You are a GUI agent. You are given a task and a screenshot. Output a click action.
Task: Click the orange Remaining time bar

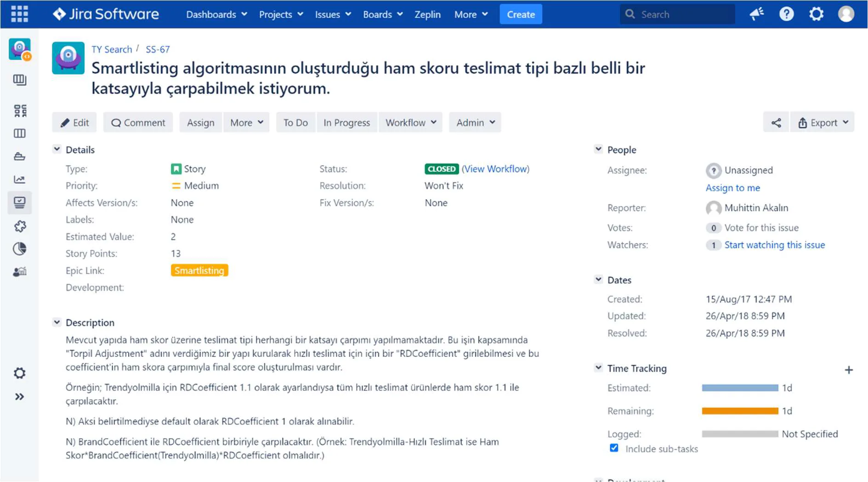(x=740, y=411)
